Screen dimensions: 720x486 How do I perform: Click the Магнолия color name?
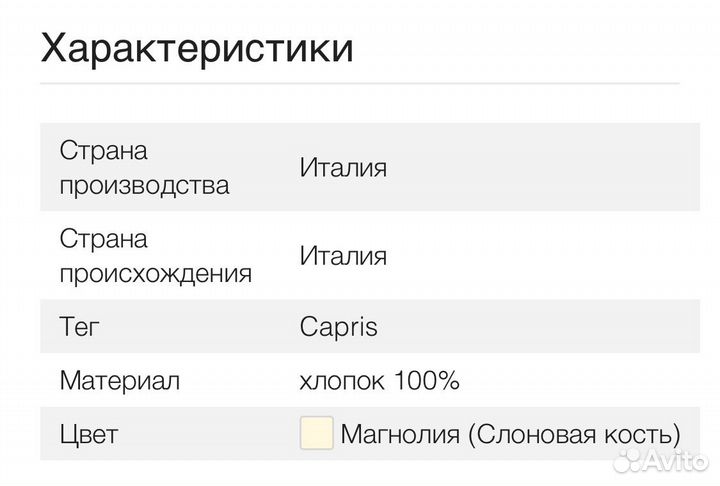[x=400, y=435]
